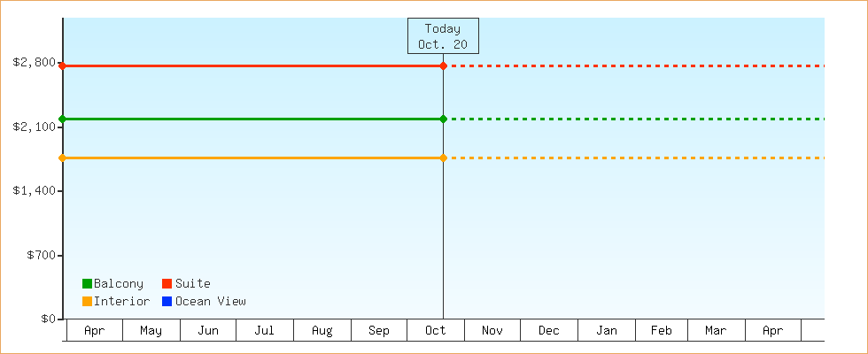Toggle the Ocean View legend label
Image resolution: width=868 pixels, height=354 pixels.
[x=210, y=301]
